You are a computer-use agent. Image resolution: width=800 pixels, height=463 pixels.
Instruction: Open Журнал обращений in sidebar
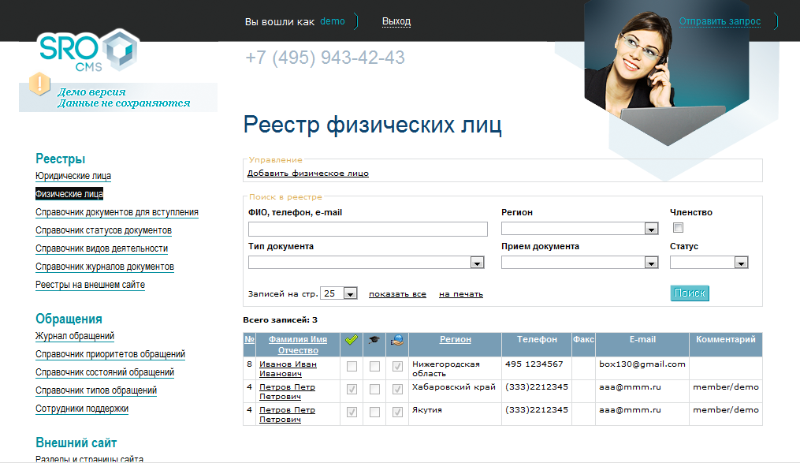74,336
